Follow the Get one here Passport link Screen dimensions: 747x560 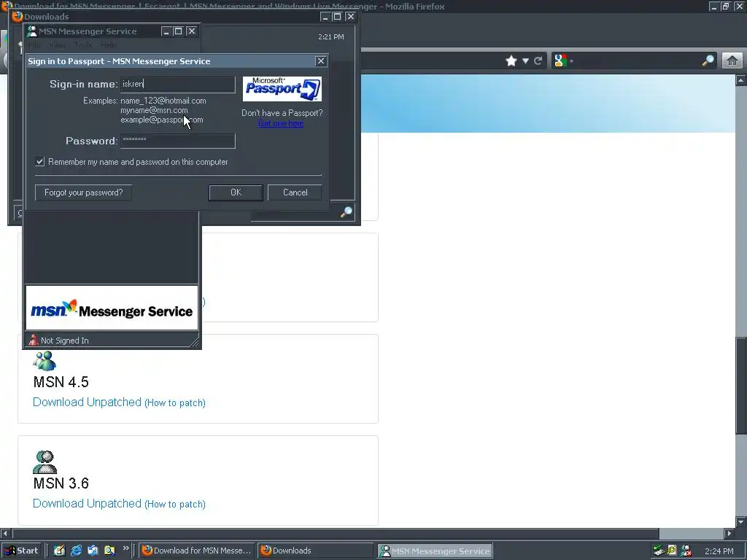281,123
